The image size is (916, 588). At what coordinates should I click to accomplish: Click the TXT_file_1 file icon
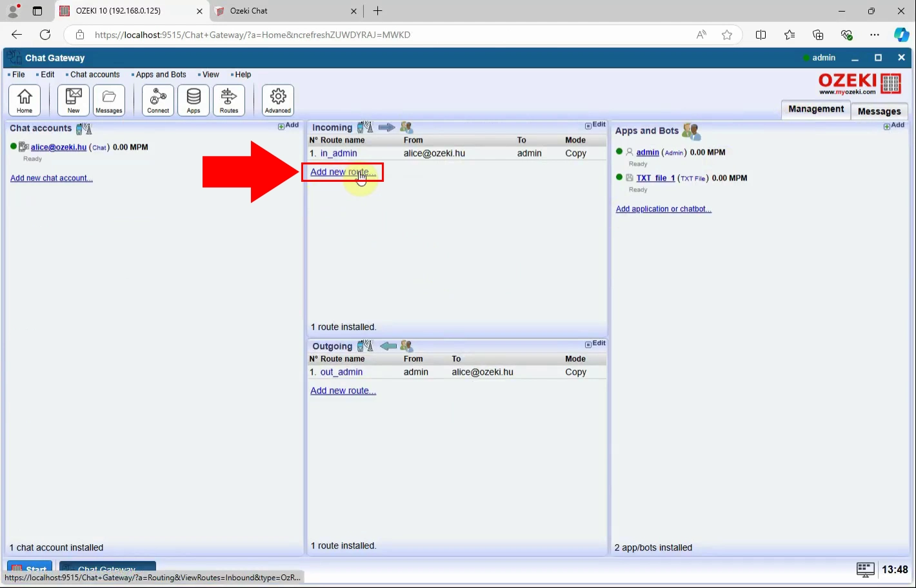pyautogui.click(x=630, y=178)
